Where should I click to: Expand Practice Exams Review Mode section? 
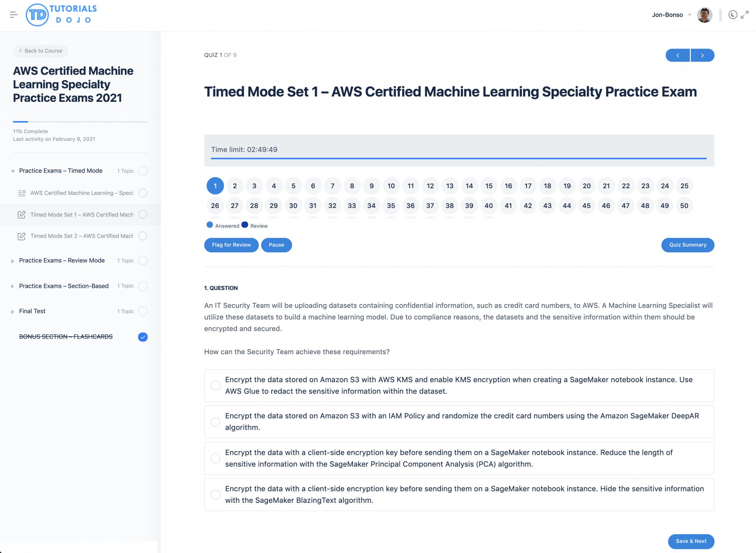12,260
